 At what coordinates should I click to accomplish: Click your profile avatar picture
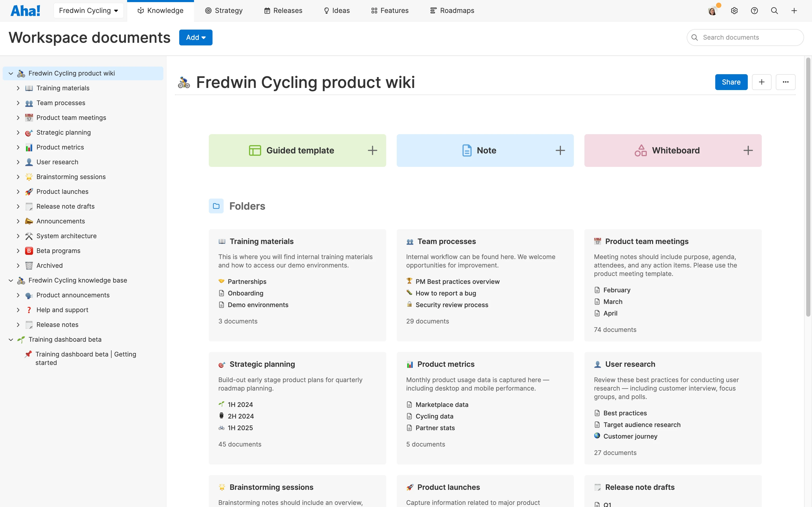click(712, 10)
